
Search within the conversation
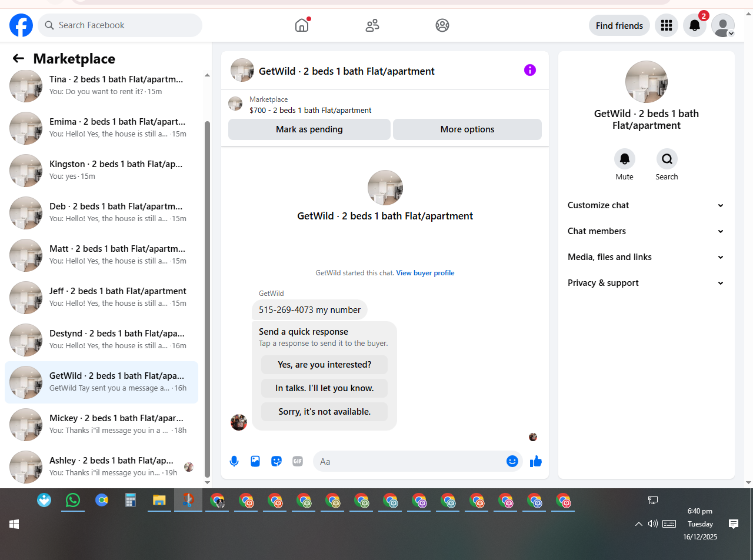tap(667, 159)
